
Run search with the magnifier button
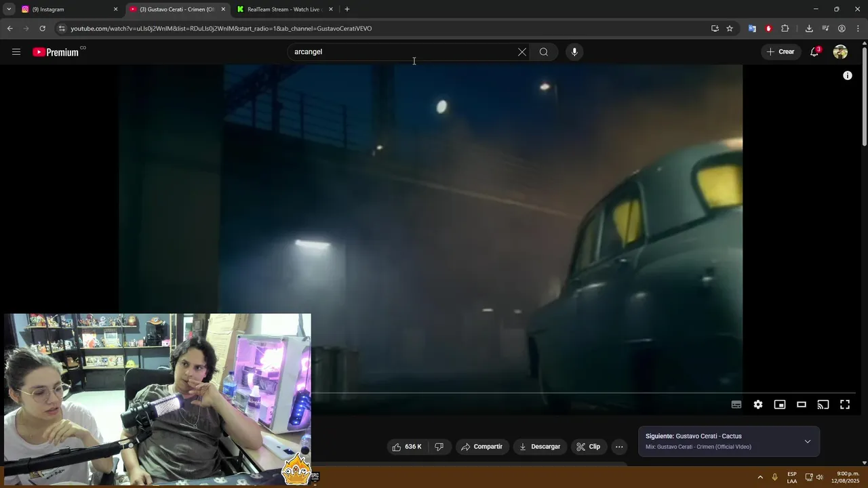[x=544, y=52]
